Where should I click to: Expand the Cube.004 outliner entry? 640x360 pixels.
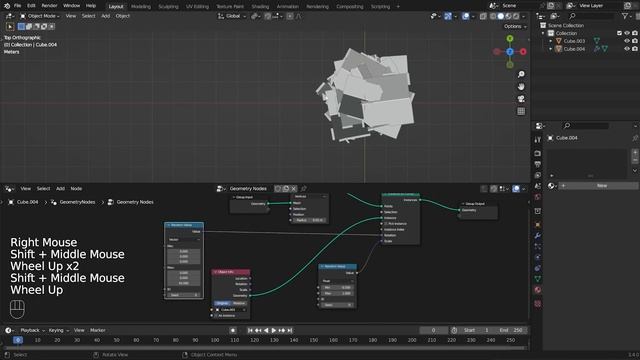point(551,49)
